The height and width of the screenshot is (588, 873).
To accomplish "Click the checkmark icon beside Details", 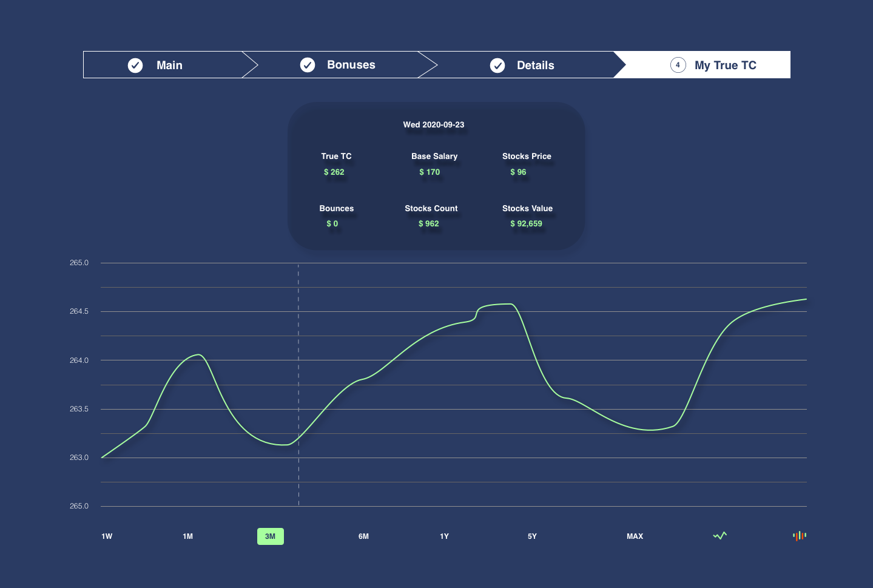I will pos(497,66).
